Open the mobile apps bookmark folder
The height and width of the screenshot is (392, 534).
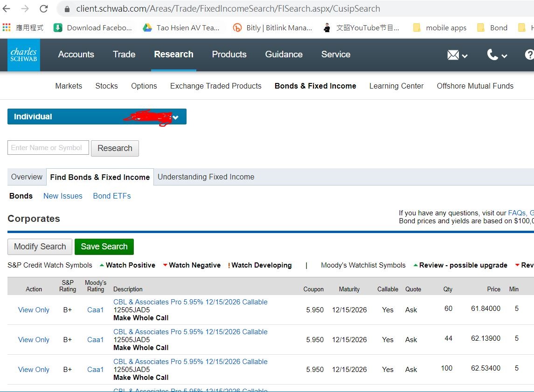point(440,28)
